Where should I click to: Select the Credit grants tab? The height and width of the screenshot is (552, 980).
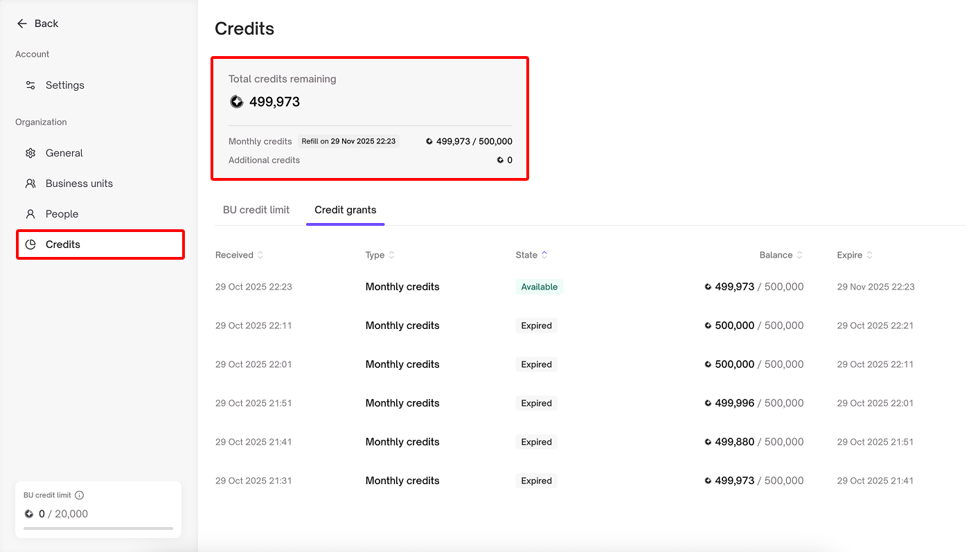tap(345, 210)
